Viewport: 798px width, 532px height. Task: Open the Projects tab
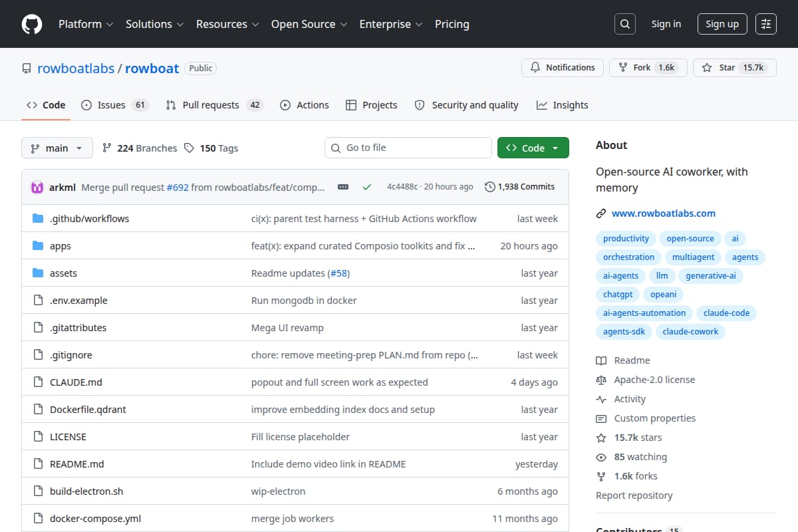(372, 105)
